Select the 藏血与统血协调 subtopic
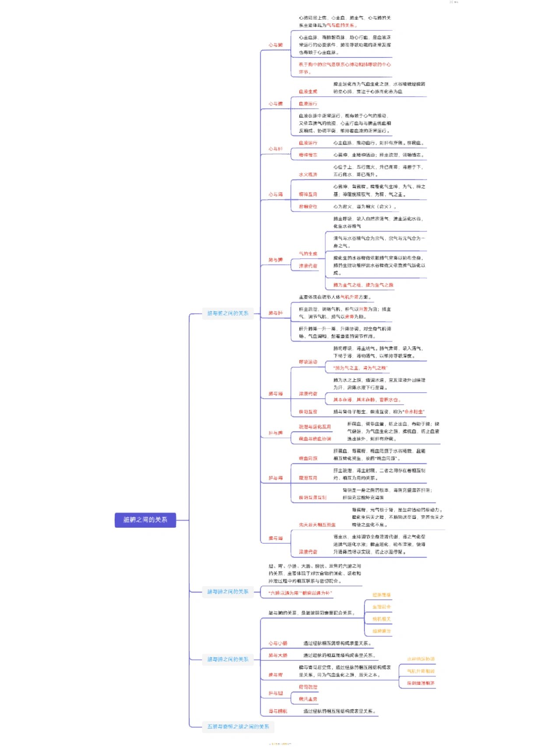 [x=315, y=439]
